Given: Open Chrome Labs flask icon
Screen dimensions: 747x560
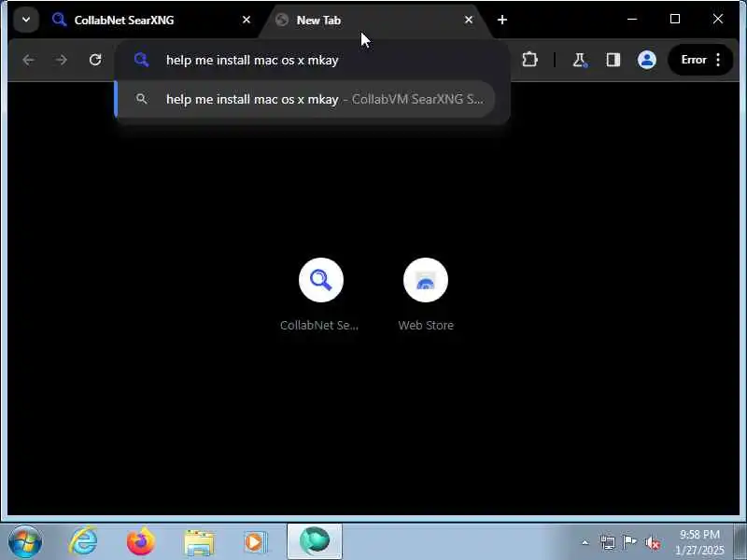Looking at the screenshot, I should 579,60.
